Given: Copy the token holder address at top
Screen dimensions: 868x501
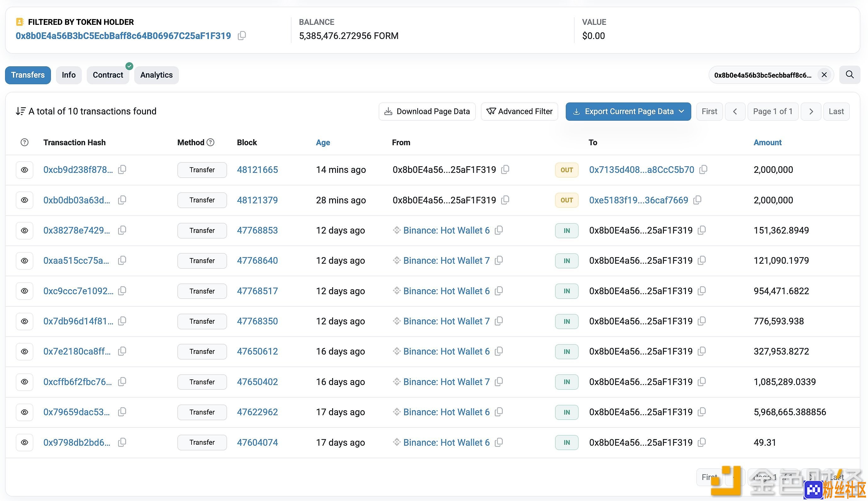Looking at the screenshot, I should 242,36.
